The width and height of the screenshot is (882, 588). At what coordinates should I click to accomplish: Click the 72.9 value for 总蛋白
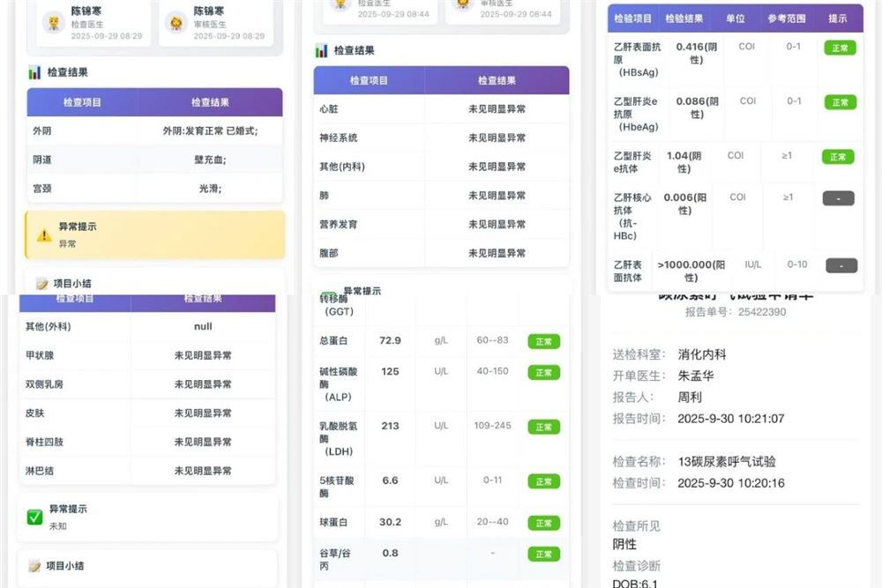click(x=391, y=340)
